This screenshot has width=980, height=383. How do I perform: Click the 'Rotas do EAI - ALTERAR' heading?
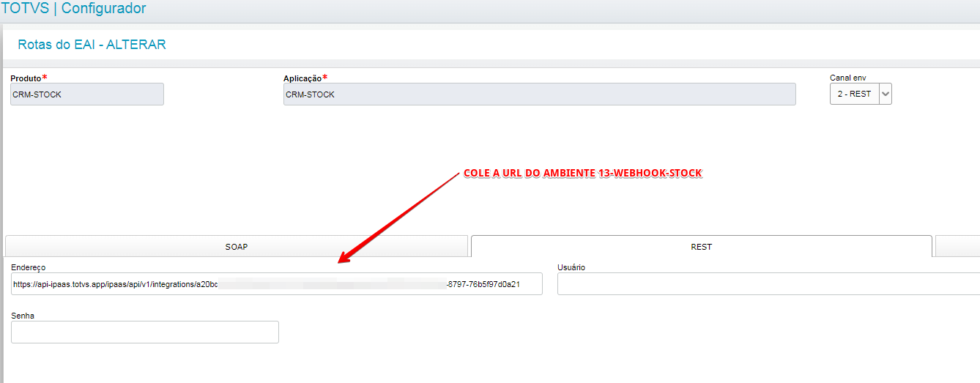tap(92, 45)
